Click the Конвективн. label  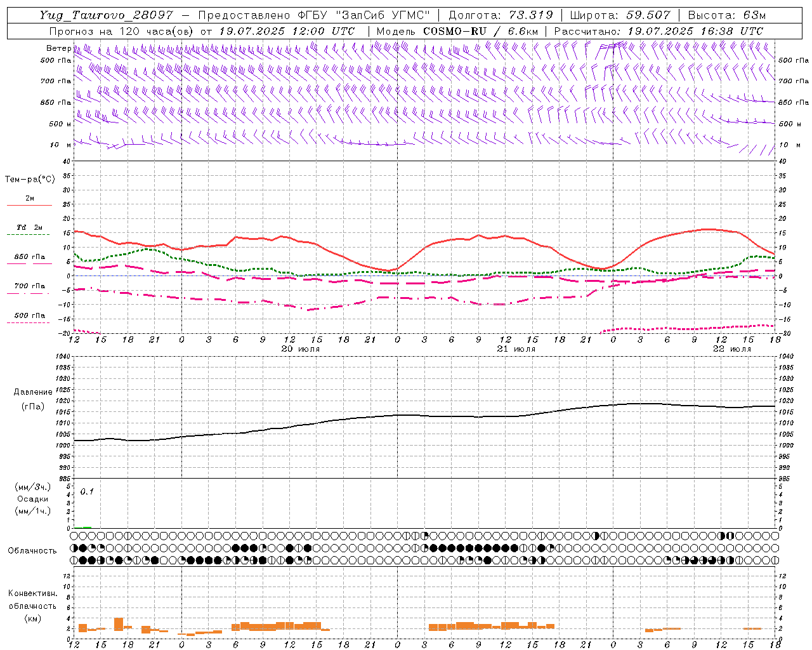click(33, 594)
